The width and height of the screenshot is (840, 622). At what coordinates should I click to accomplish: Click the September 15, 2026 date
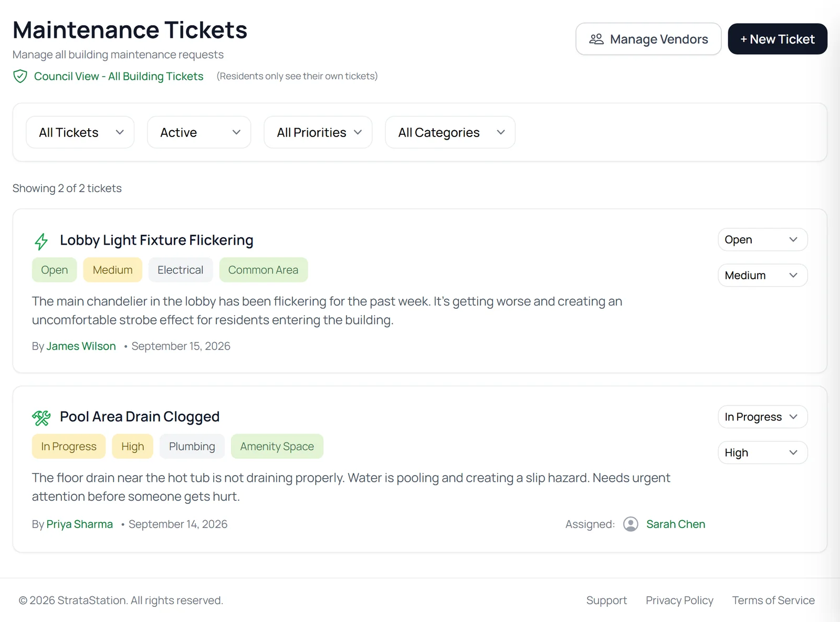point(181,346)
